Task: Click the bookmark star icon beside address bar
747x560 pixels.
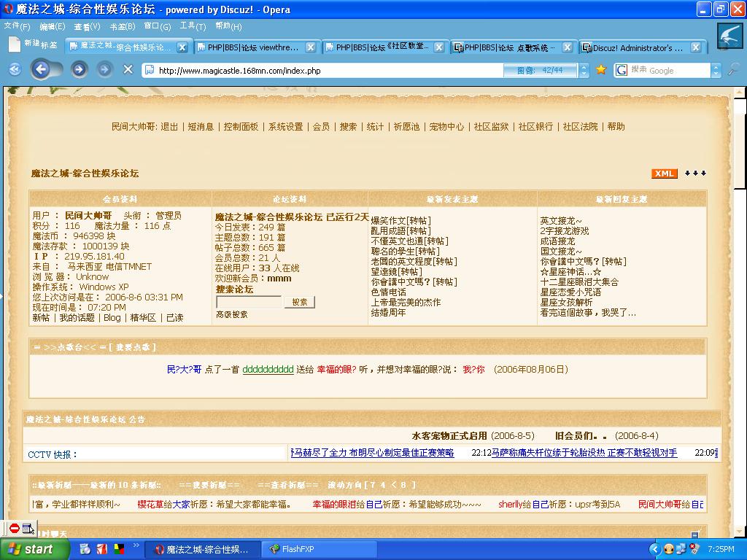Action: 601,70
